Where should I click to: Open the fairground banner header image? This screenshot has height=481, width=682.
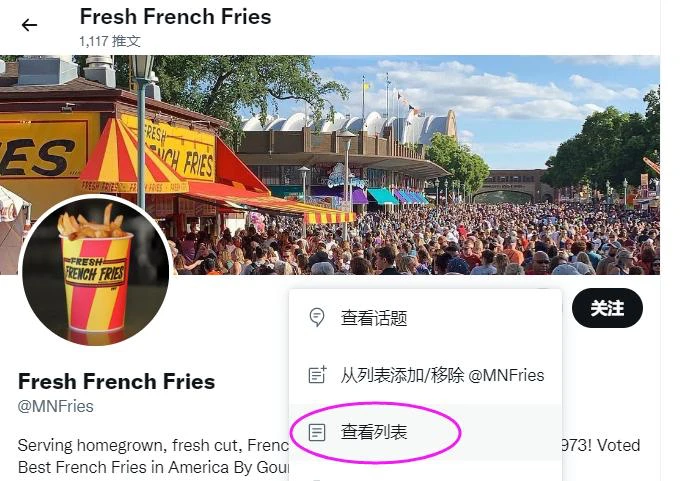click(330, 164)
